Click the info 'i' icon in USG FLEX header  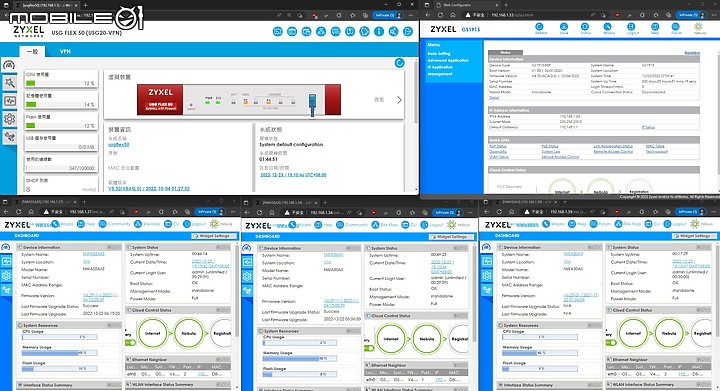(379, 32)
